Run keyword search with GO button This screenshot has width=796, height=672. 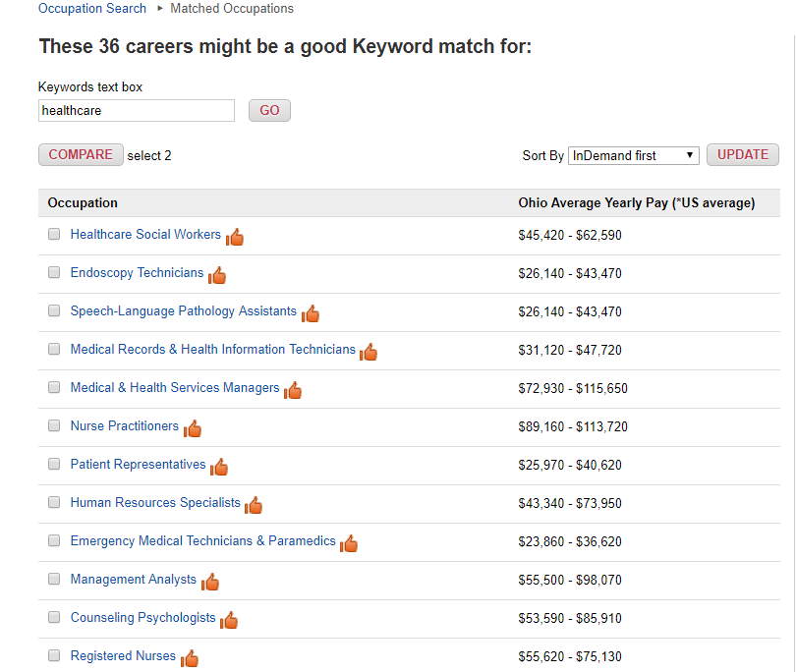tap(269, 111)
